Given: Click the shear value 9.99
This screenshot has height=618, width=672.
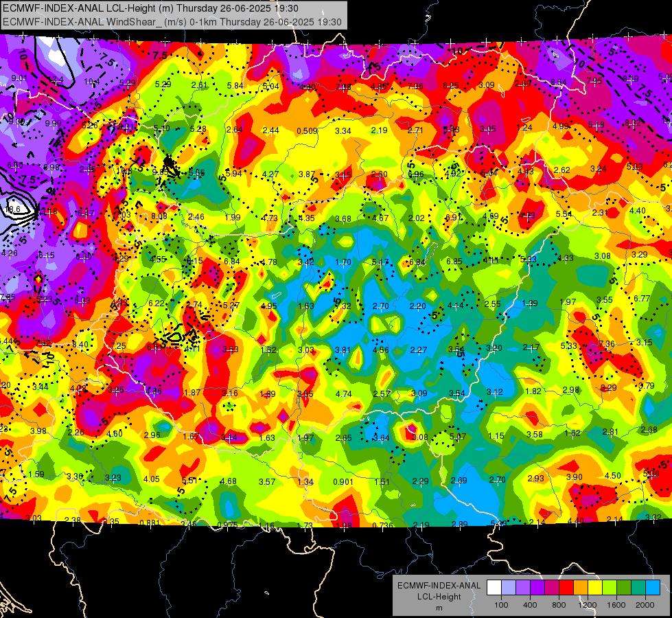Looking at the screenshot, I should (53, 124).
